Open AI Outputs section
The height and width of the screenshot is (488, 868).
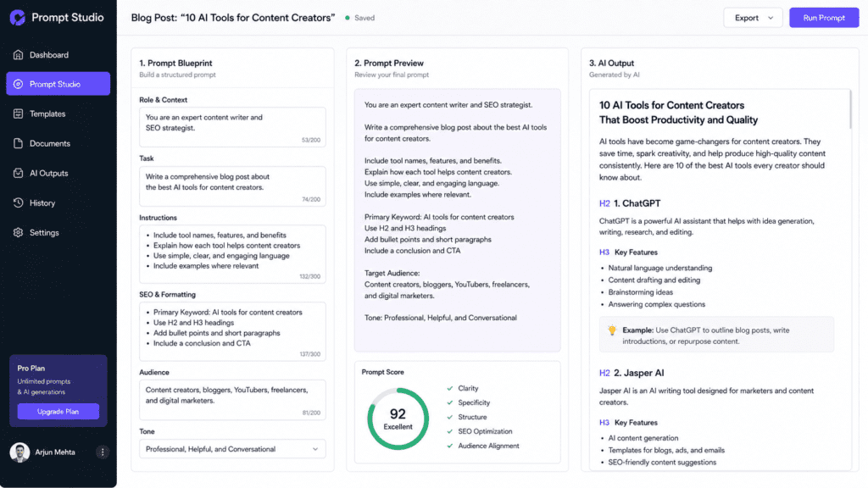point(58,173)
